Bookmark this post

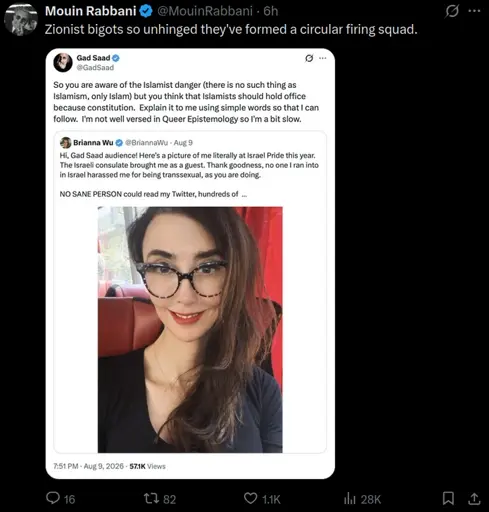tap(448, 498)
